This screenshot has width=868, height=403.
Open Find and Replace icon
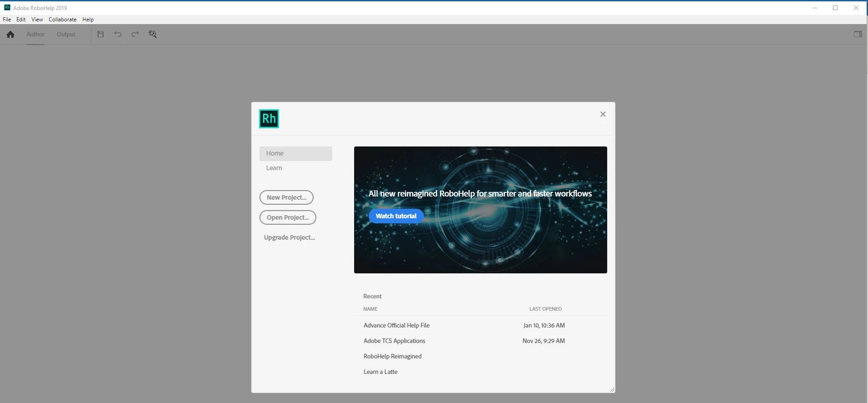point(152,34)
